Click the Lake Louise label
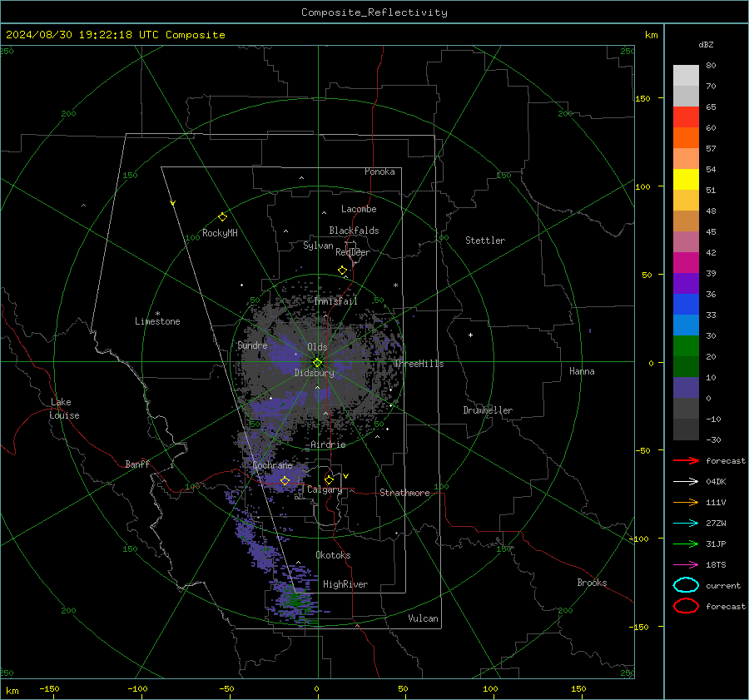The image size is (749, 700). (x=64, y=409)
